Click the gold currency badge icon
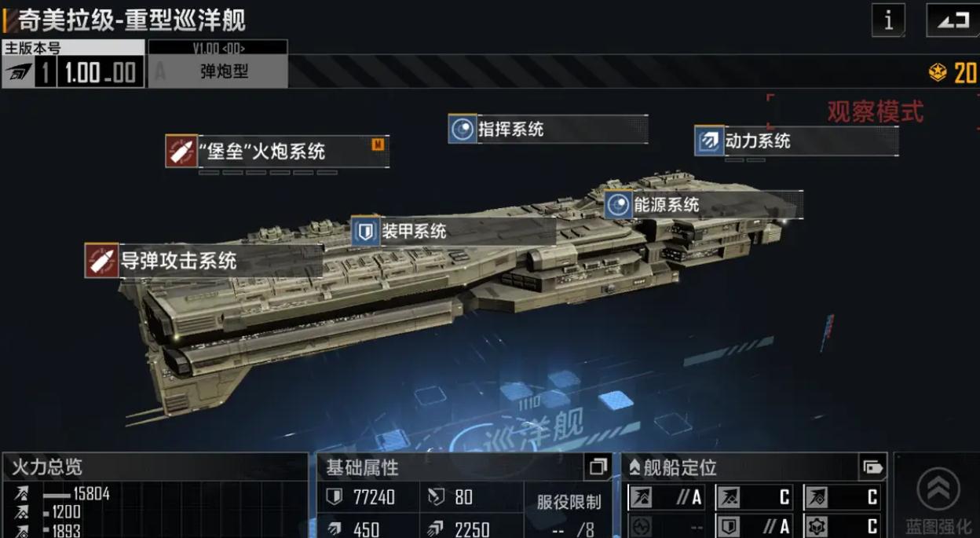Viewport: 980px width, 538px height. coord(938,73)
